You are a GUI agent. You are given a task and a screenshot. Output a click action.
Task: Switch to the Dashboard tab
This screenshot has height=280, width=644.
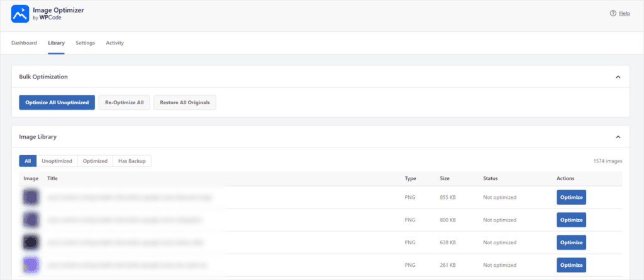pos(24,43)
